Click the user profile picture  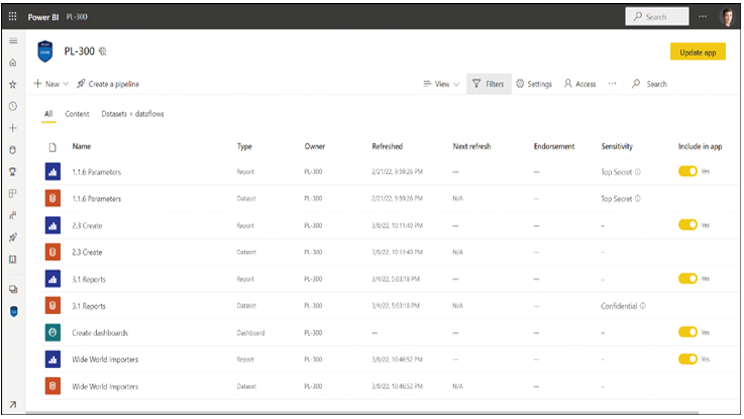[x=726, y=17]
